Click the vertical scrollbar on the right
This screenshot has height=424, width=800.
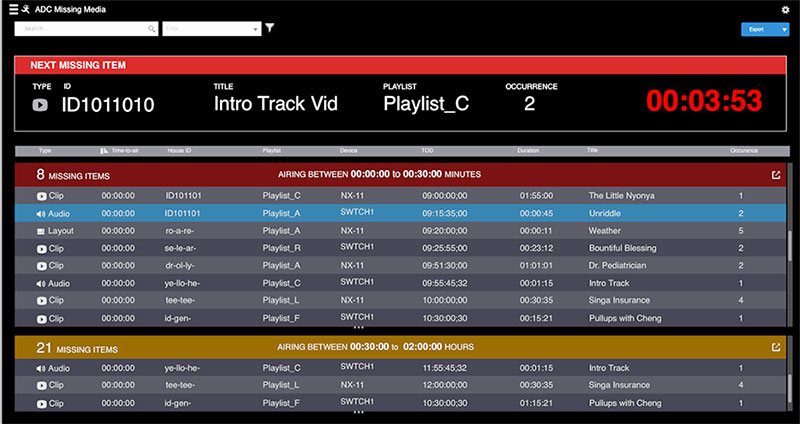tap(791, 240)
